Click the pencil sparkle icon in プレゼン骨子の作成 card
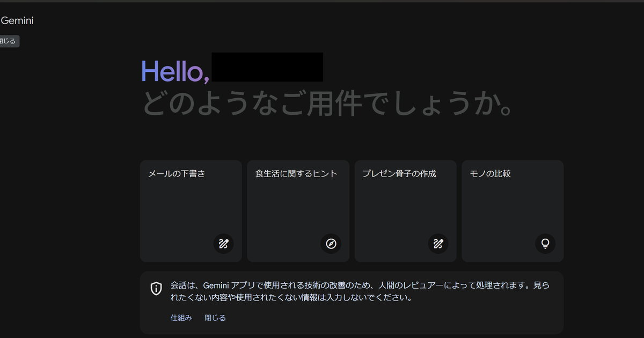Screen dimensions: 644x338 click(x=438, y=244)
